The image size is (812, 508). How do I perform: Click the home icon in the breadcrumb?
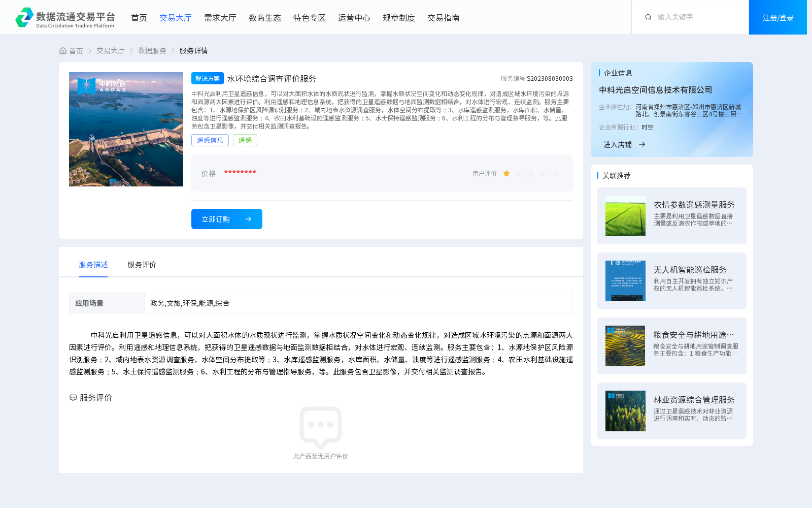[x=63, y=51]
